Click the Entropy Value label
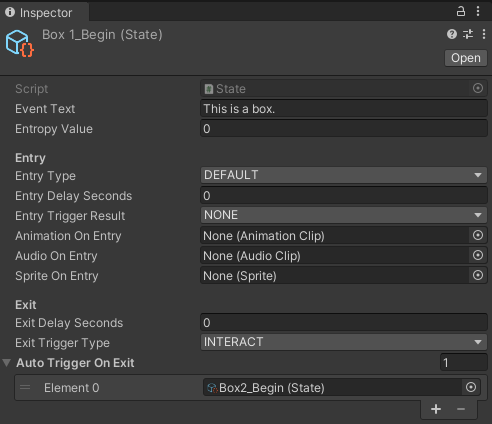 pos(54,129)
